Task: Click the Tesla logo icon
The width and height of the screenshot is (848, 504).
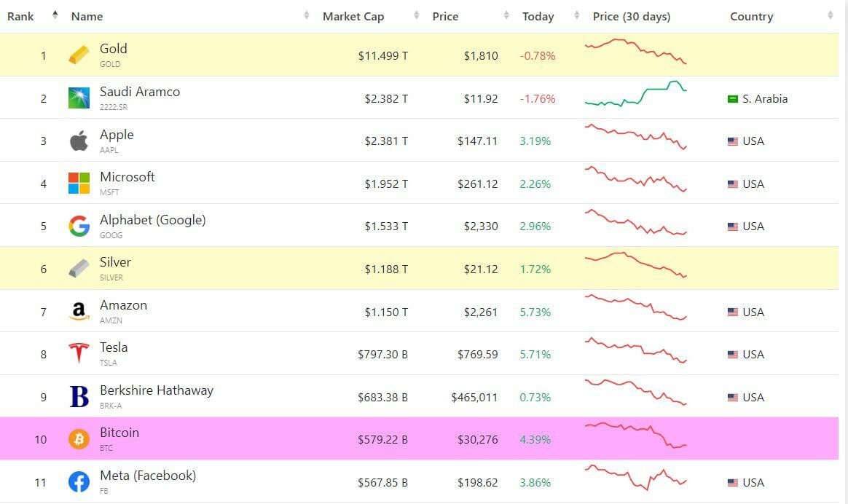Action: [x=79, y=354]
